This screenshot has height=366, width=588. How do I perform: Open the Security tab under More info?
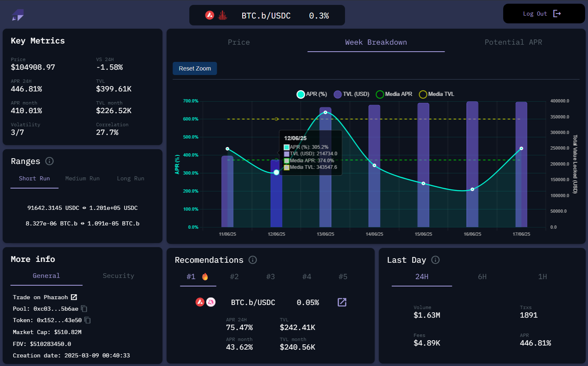point(118,275)
